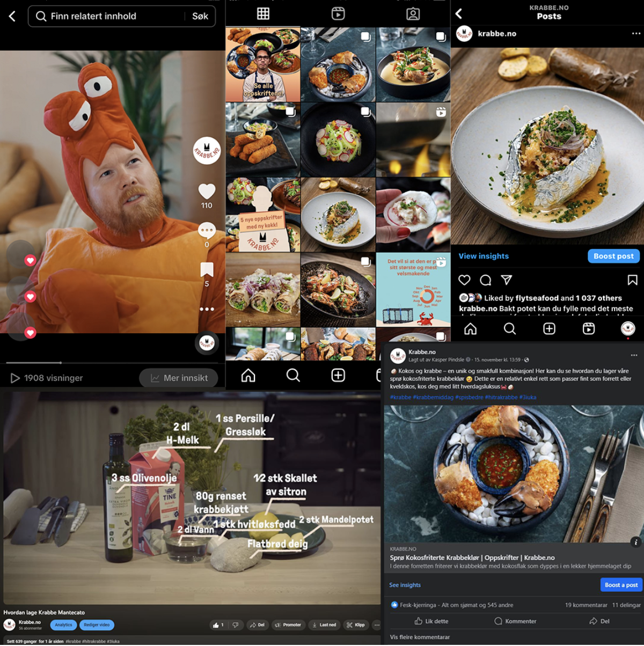Open the TikTok comments bubble showing 0
This screenshot has height=646, width=644.
click(x=207, y=231)
